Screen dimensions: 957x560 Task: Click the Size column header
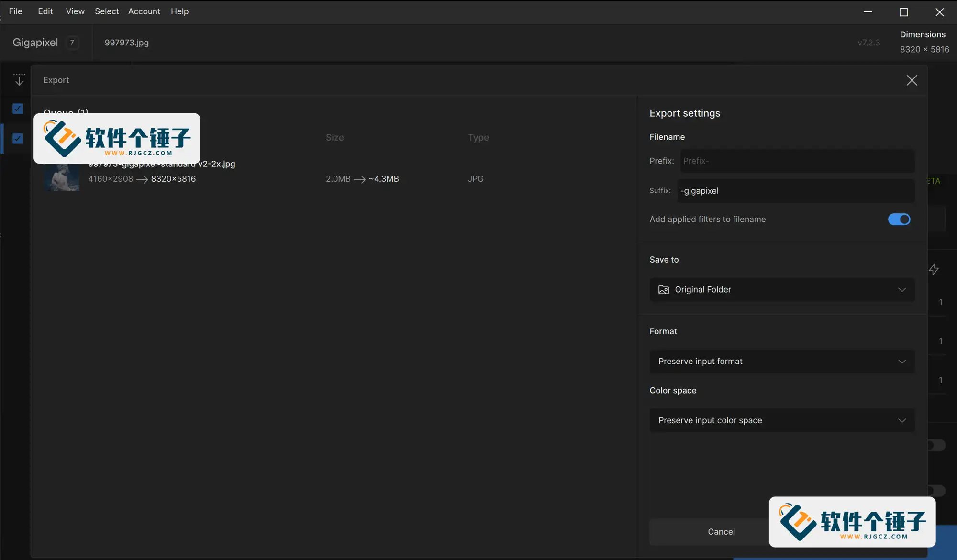tap(335, 138)
